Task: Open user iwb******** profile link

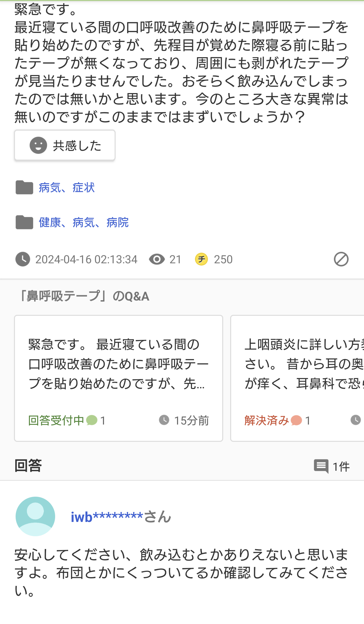Action: click(x=121, y=517)
